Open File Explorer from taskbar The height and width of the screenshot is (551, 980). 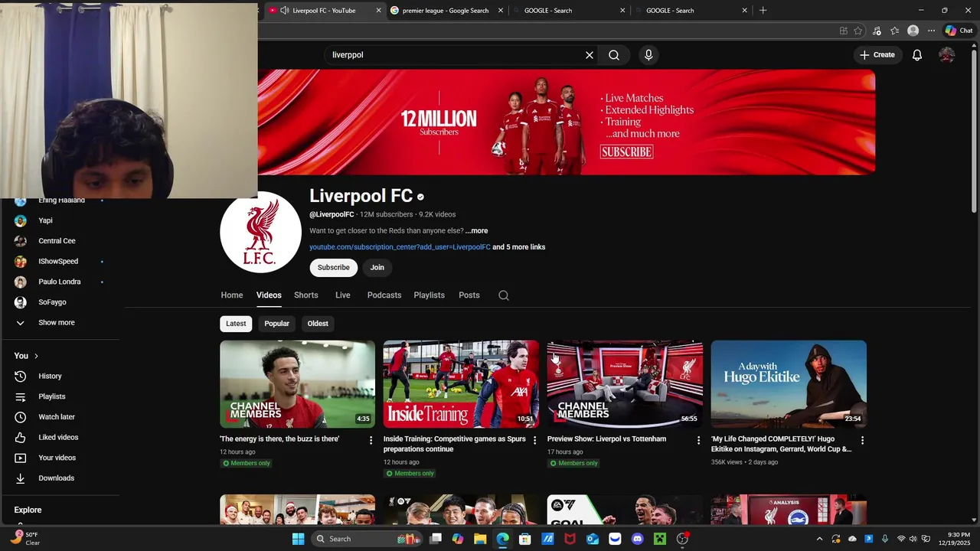tap(480, 539)
